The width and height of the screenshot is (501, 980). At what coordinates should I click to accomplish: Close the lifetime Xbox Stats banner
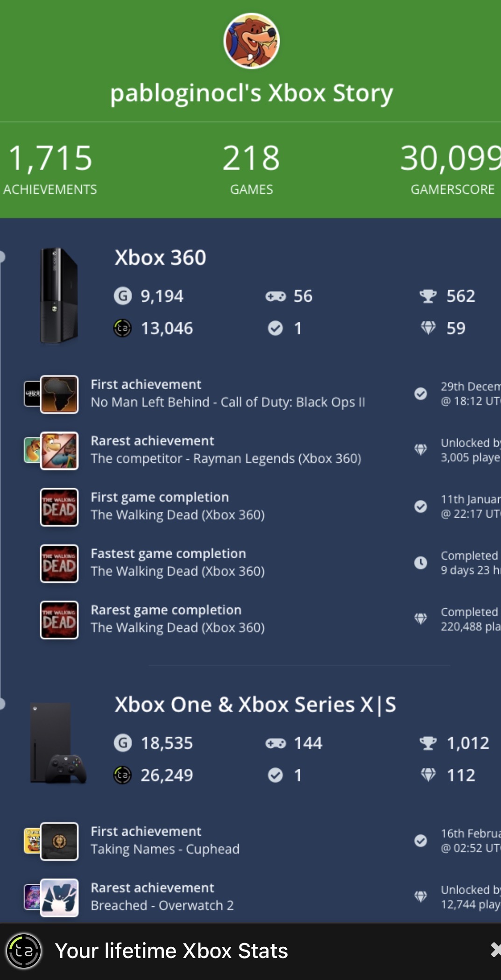pyautogui.click(x=496, y=950)
